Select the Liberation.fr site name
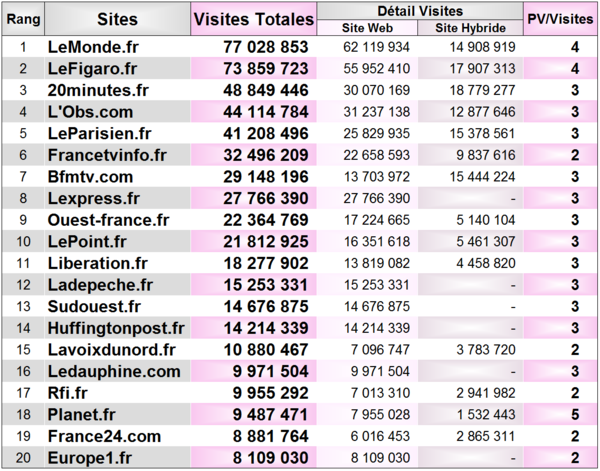 [x=98, y=263]
